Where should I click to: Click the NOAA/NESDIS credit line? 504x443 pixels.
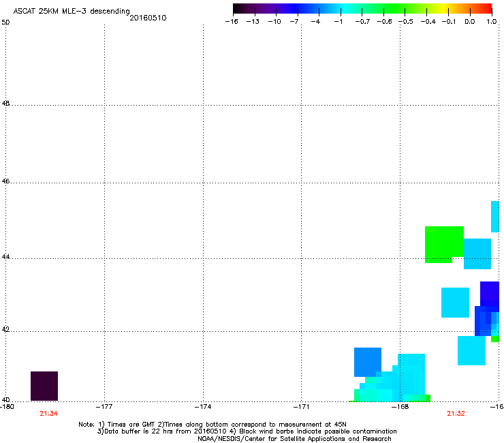tap(294, 439)
